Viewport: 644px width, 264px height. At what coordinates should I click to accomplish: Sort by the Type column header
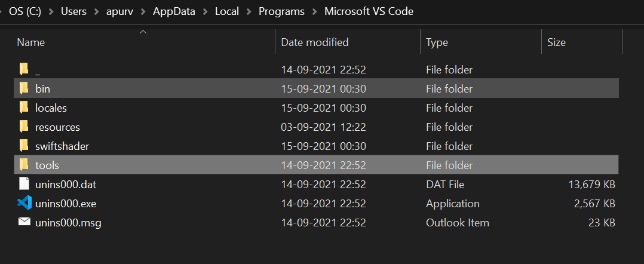tap(437, 42)
